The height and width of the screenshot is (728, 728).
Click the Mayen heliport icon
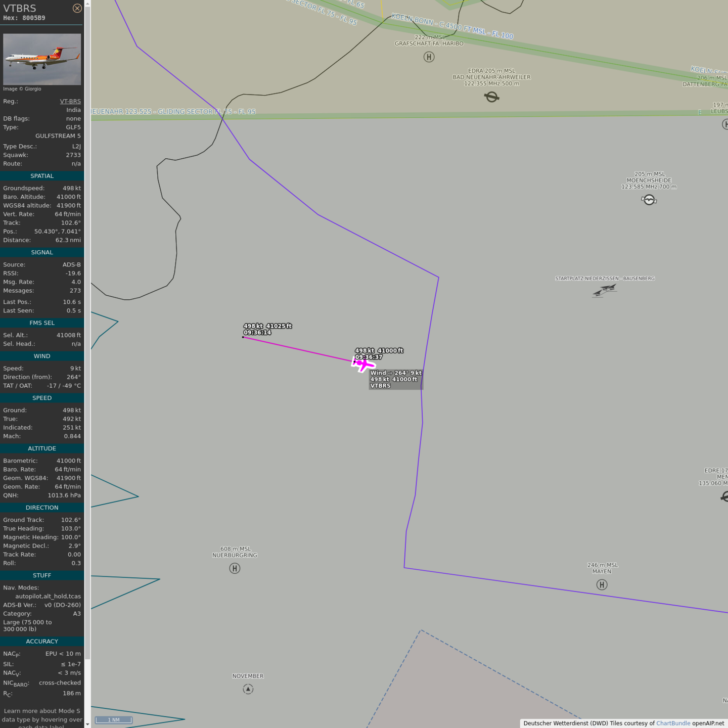click(x=602, y=585)
